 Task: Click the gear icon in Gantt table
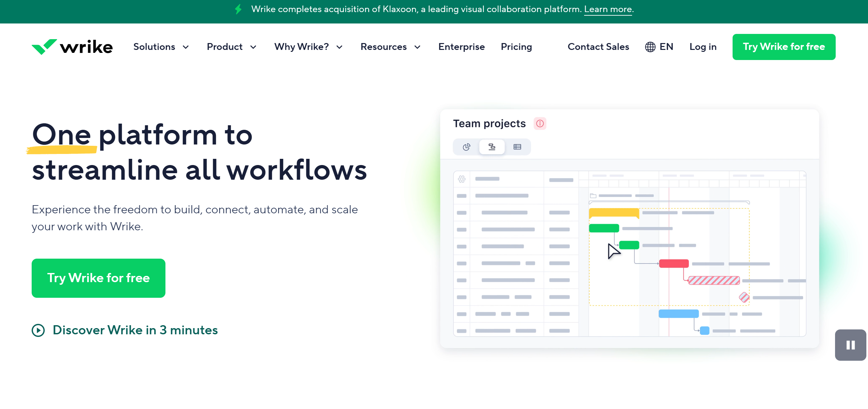[x=462, y=179]
